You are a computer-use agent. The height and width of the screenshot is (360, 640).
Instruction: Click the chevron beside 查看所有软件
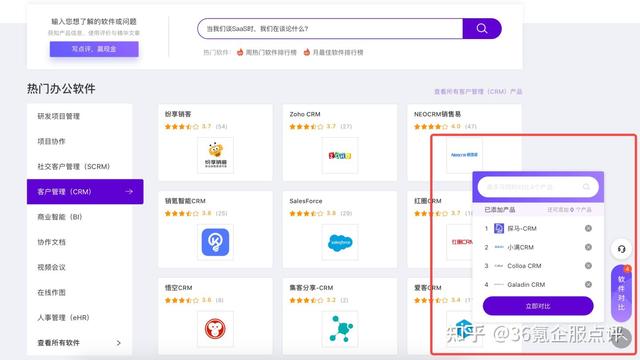(118, 343)
